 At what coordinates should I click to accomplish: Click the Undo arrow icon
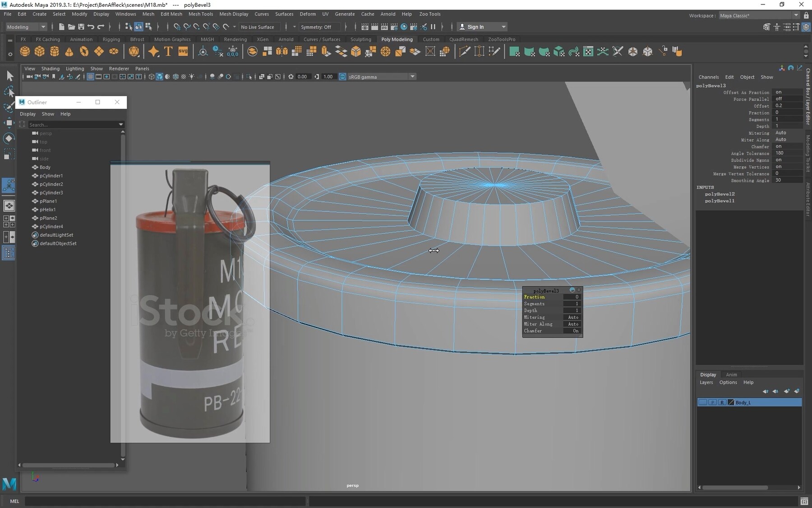[91, 27]
